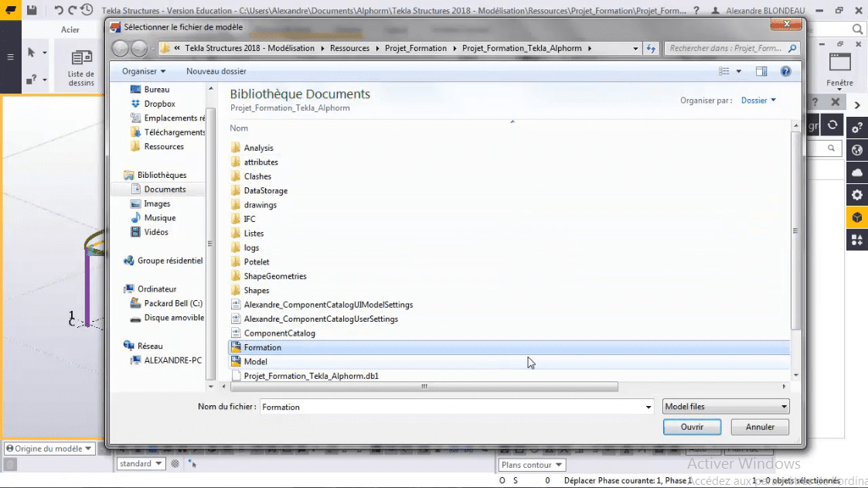868x488 pixels.
Task: Expand the address bar history arrow
Action: click(635, 48)
